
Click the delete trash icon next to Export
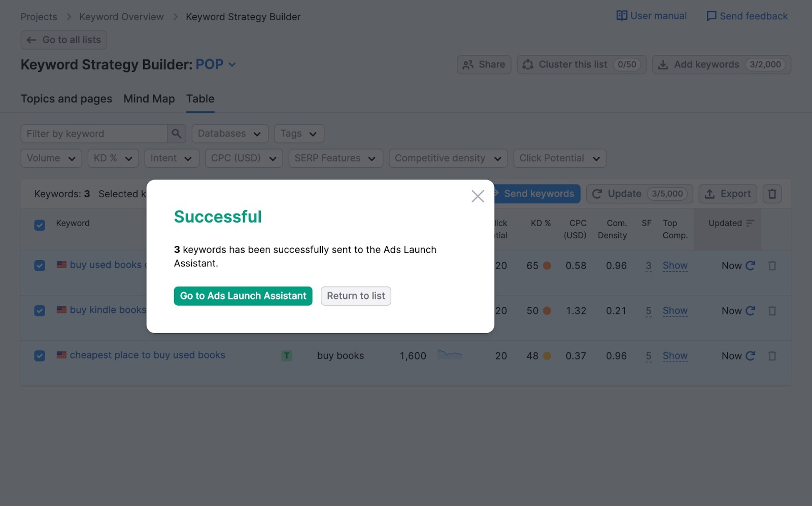pyautogui.click(x=772, y=194)
